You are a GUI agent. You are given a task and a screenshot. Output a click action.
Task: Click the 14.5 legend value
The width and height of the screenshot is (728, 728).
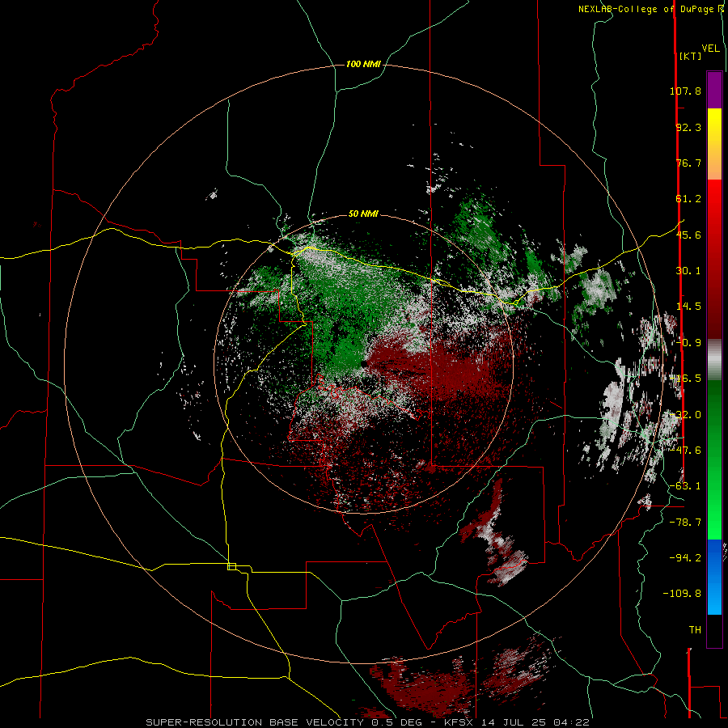click(x=688, y=307)
